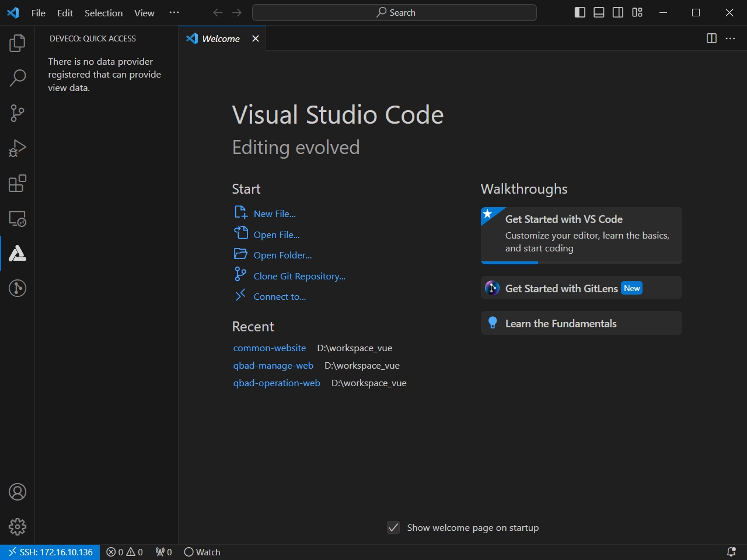747x560 pixels.
Task: Open recent project qbad-manage-web
Action: tap(273, 365)
